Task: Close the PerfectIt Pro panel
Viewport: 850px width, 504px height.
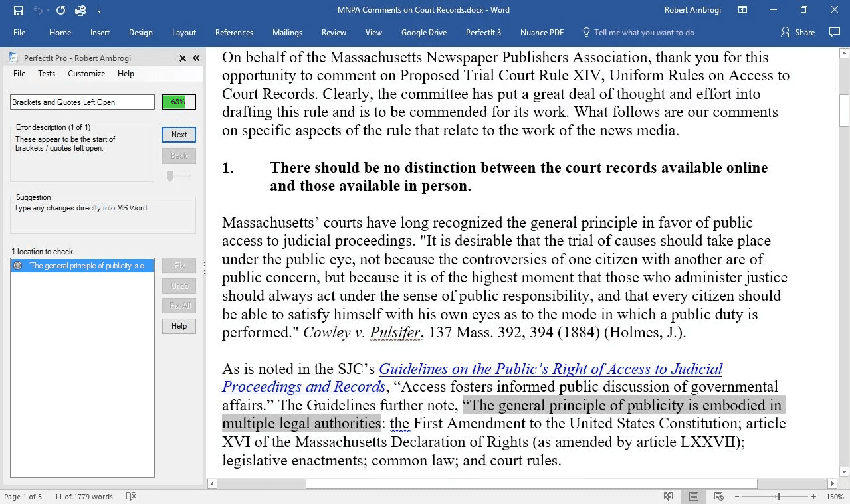Action: [183, 58]
